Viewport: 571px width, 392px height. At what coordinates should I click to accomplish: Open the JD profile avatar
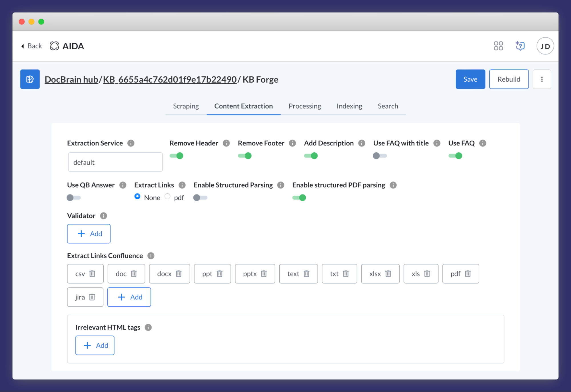tap(545, 46)
